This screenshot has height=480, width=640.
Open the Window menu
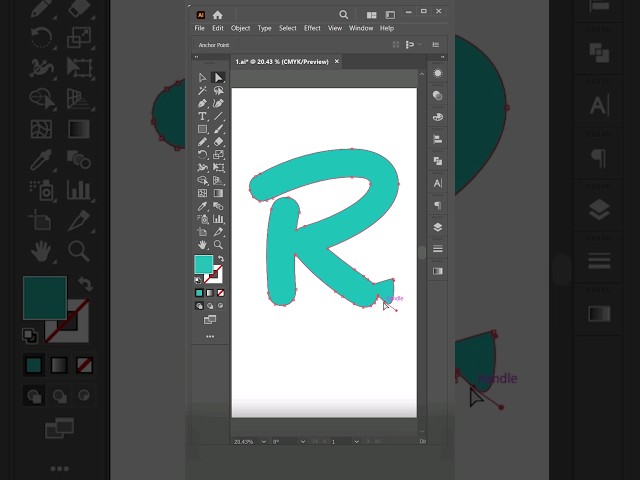[x=361, y=28]
